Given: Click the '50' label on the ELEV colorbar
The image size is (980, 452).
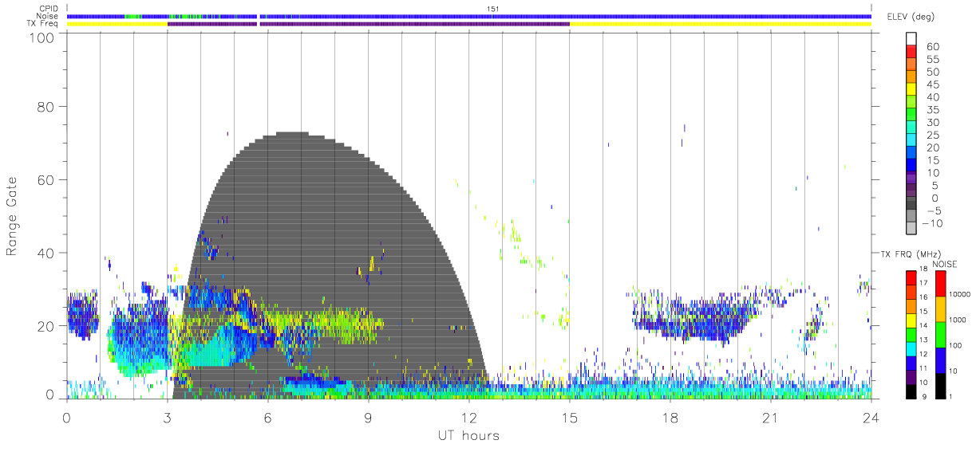Looking at the screenshot, I should pyautogui.click(x=931, y=73).
